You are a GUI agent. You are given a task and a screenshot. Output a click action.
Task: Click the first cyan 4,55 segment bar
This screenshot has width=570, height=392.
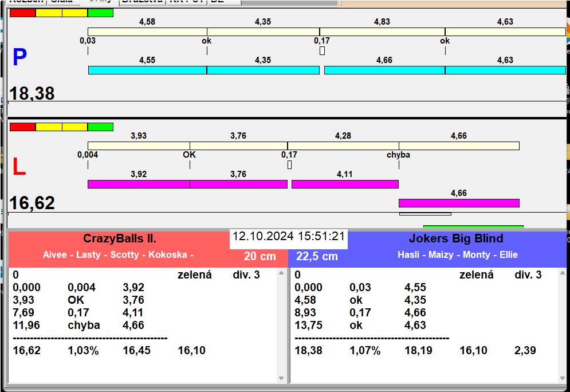[147, 70]
